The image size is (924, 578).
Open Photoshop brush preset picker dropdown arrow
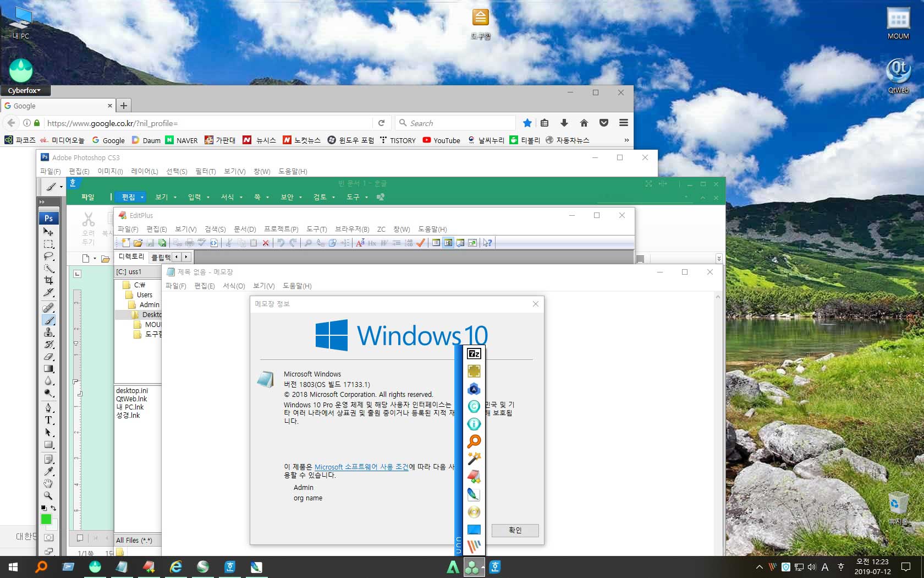pyautogui.click(x=61, y=187)
